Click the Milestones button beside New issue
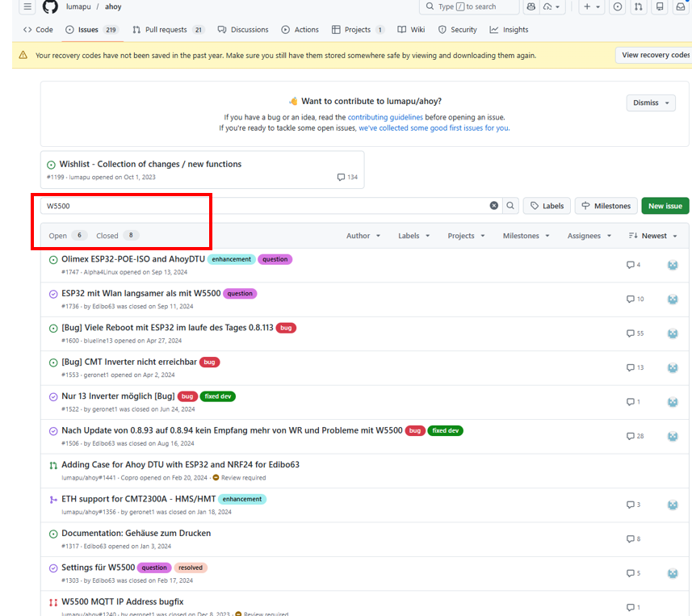This screenshot has width=692, height=616. [x=606, y=206]
